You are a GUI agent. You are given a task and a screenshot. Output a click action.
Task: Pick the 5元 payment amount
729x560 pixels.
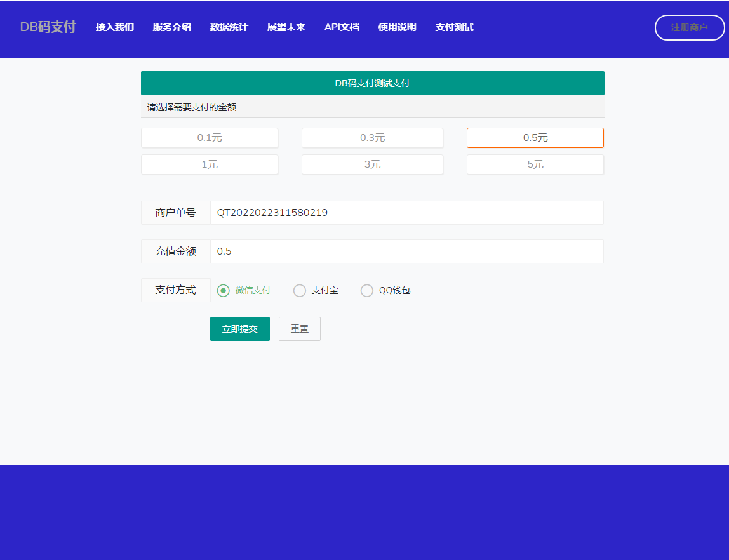(535, 164)
